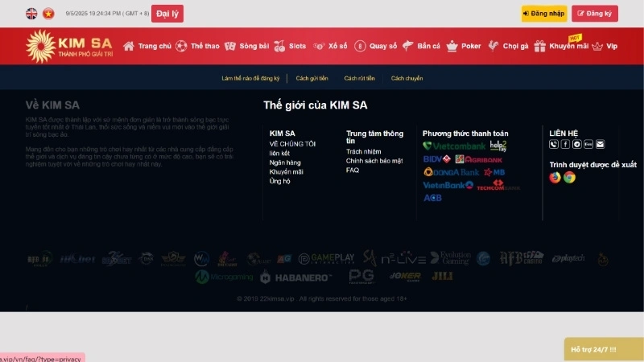The image size is (644, 362).
Task: Open Khuyến mãi promotions in navbar
Action: 568,47
